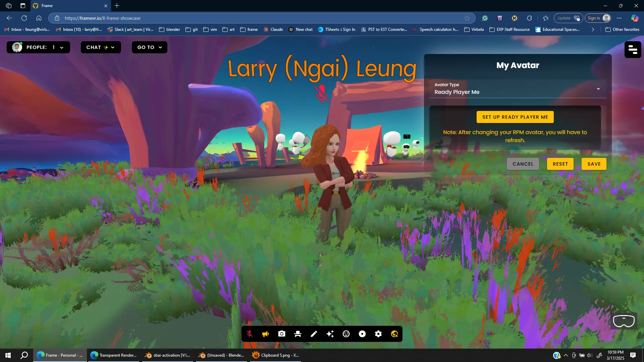Open the Avatar Type dropdown
This screenshot has width=644, height=362.
[x=518, y=89]
